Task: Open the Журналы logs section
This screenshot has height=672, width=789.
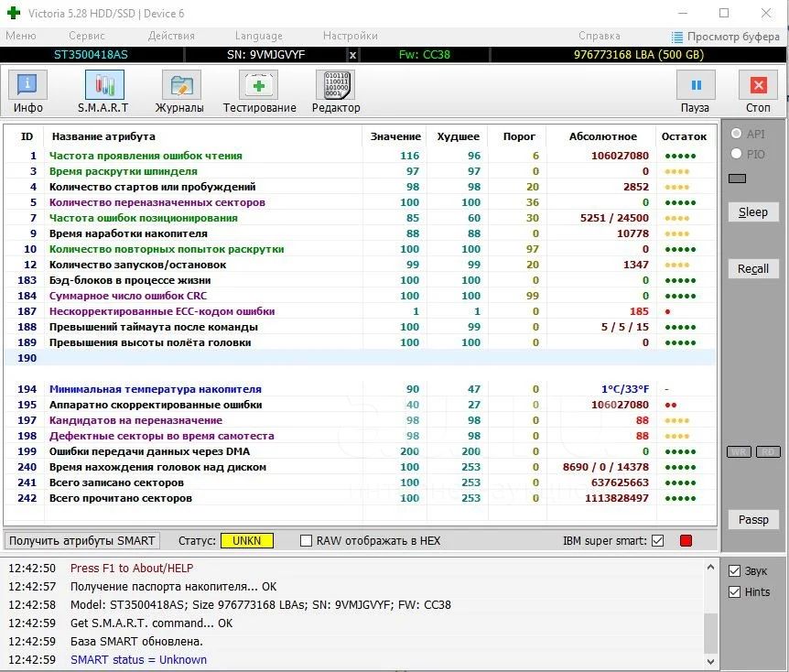Action: coord(180,92)
